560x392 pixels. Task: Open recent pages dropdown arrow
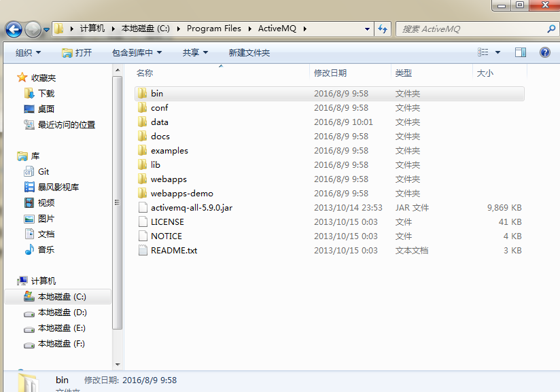pos(46,30)
